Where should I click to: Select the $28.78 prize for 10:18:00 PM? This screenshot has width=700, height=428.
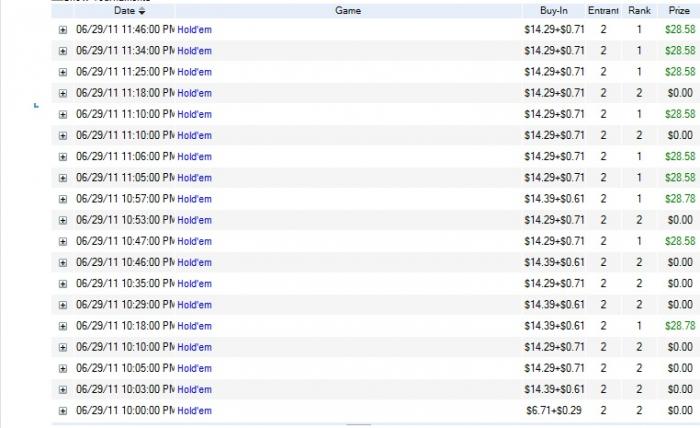coord(680,326)
